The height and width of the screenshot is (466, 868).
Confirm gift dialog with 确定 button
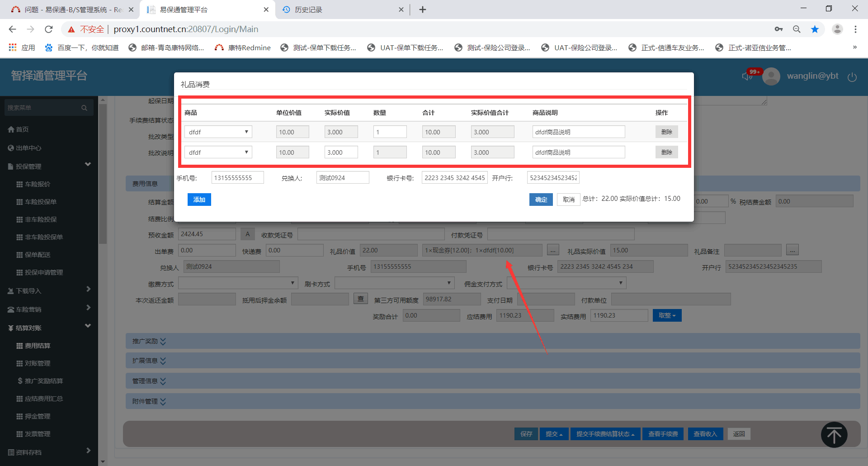point(541,200)
